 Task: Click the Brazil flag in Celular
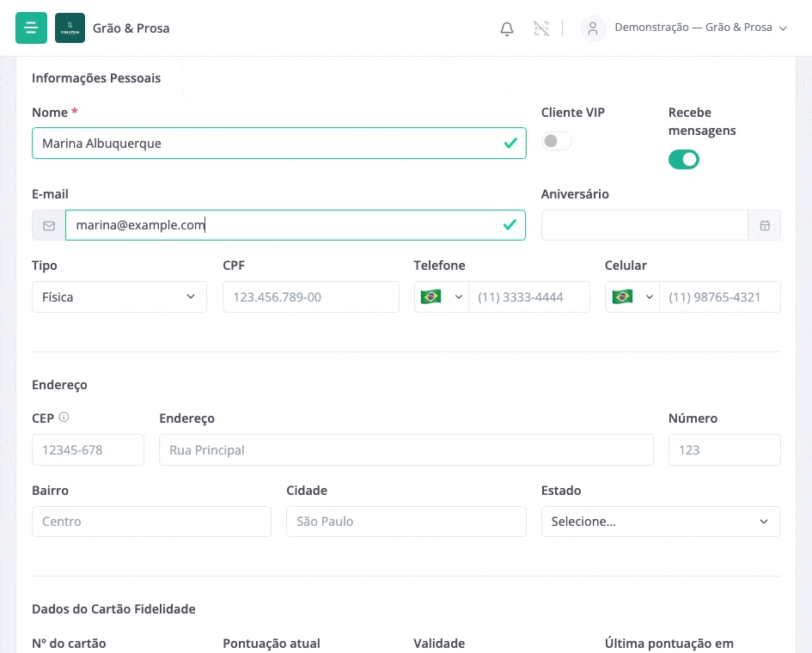[622, 296]
